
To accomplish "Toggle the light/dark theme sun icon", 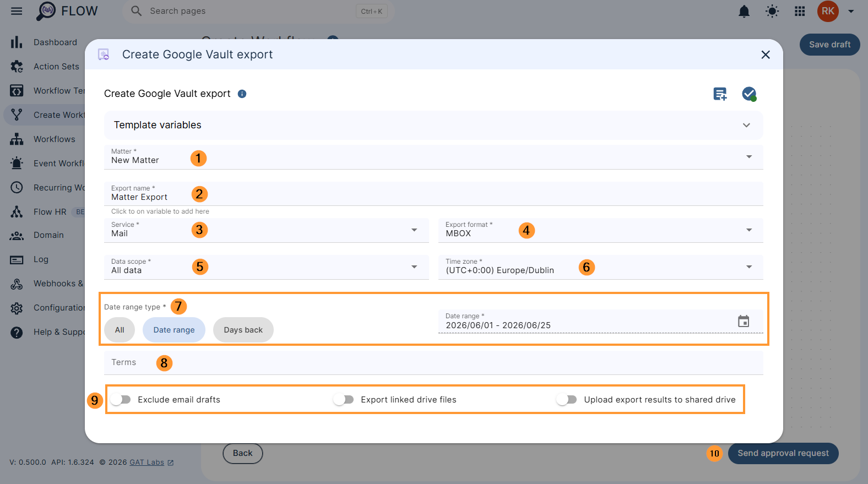I will (x=772, y=12).
